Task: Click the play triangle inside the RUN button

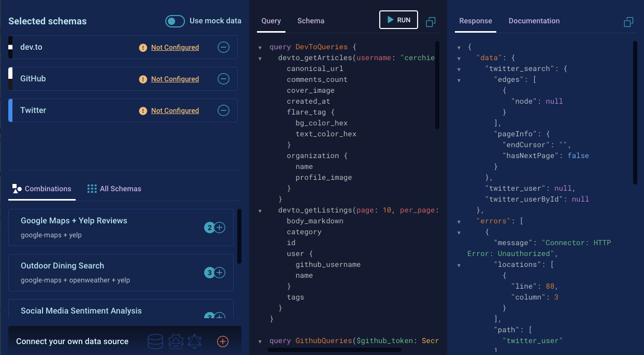Action: point(391,20)
